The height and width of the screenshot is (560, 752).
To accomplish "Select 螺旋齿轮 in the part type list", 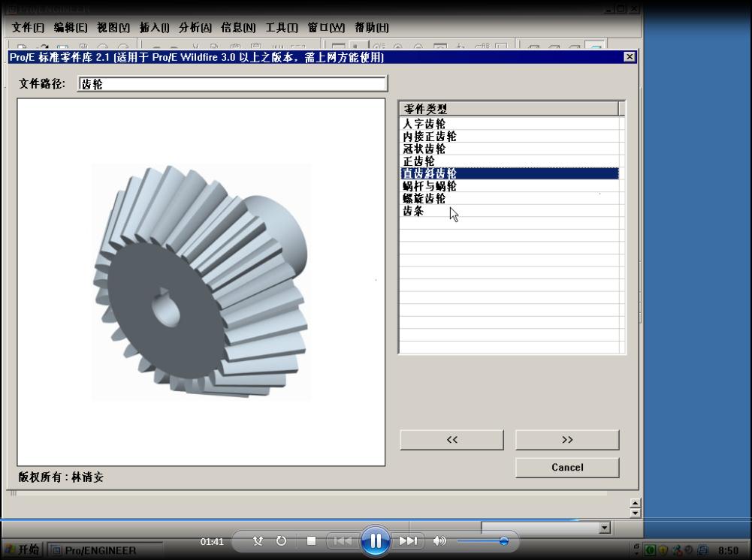I will tap(509, 198).
